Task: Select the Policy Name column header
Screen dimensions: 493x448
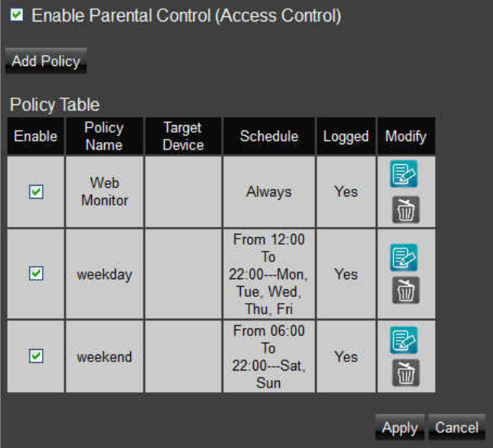Action: (x=104, y=137)
